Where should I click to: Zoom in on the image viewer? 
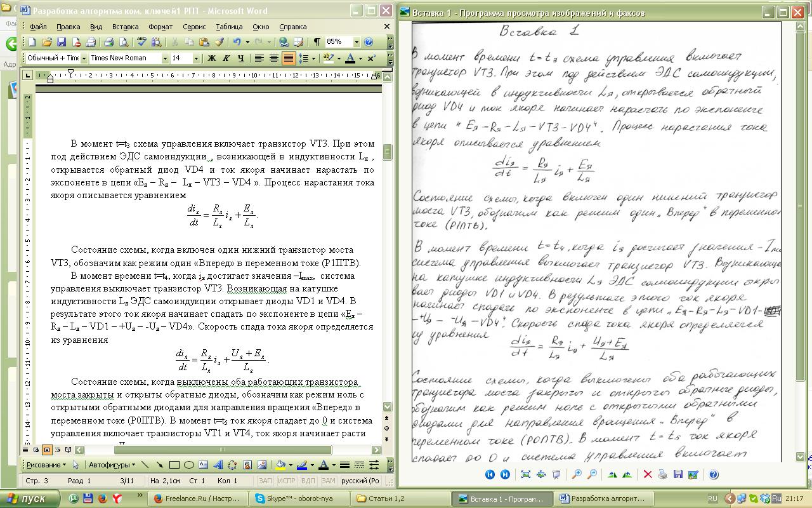click(x=577, y=474)
